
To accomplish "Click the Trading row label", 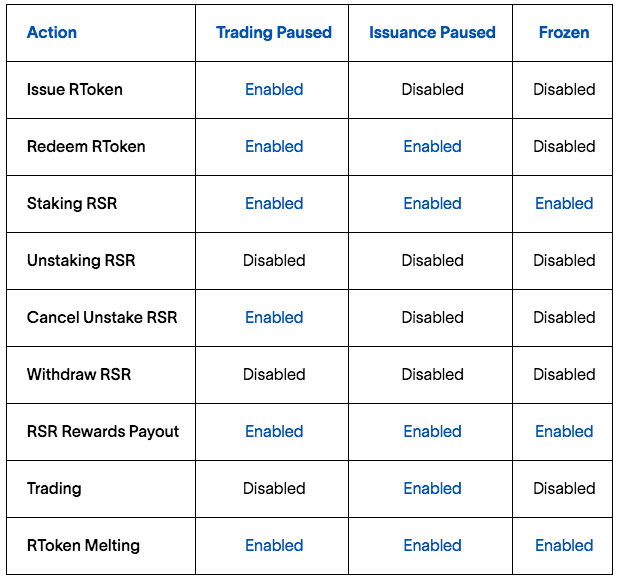I will pyautogui.click(x=54, y=488).
